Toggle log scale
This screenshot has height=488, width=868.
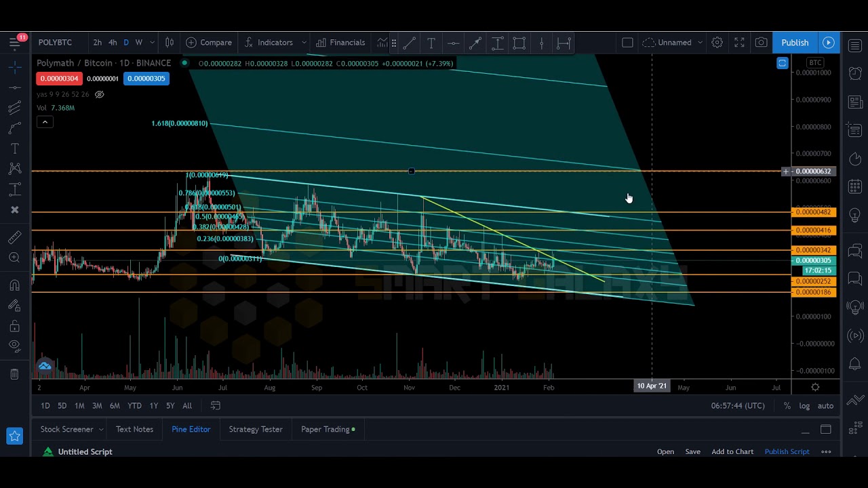(804, 405)
